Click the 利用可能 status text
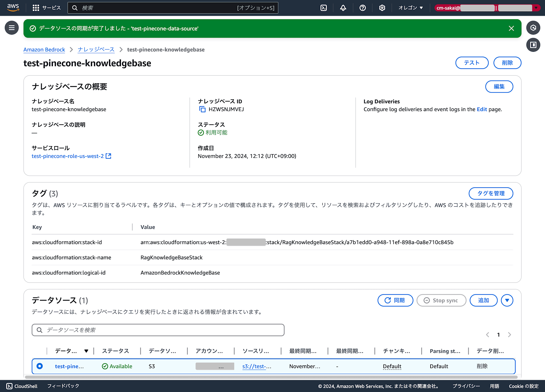 click(x=216, y=133)
